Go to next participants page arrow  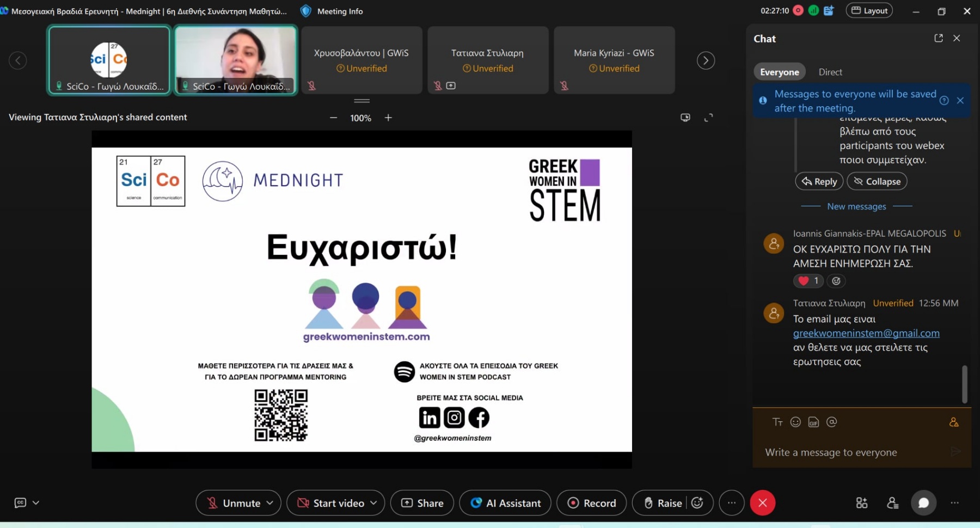[706, 60]
